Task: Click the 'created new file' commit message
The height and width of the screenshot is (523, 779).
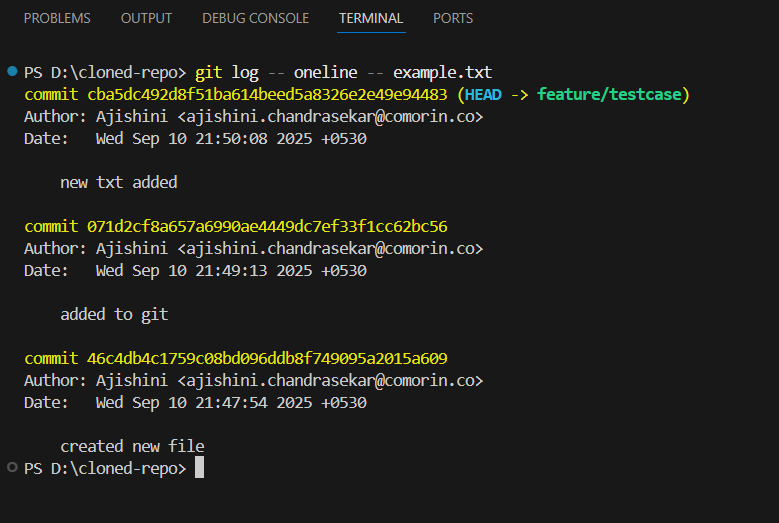Action: pyautogui.click(x=132, y=446)
